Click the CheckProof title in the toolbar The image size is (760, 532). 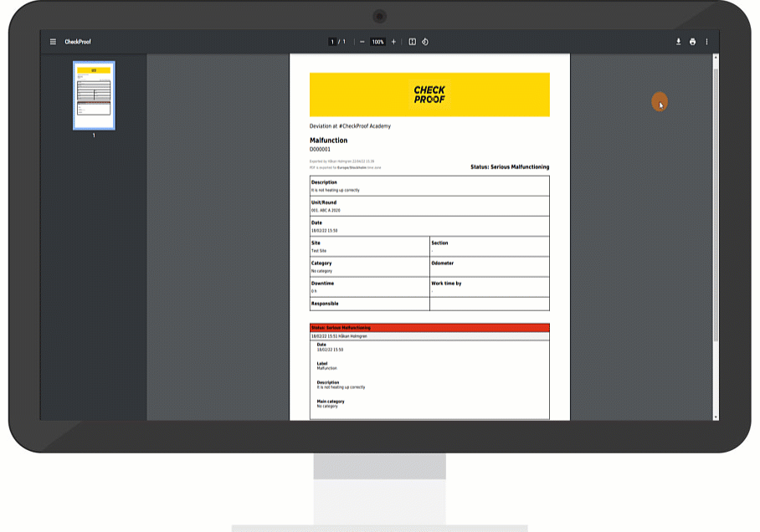(x=76, y=42)
